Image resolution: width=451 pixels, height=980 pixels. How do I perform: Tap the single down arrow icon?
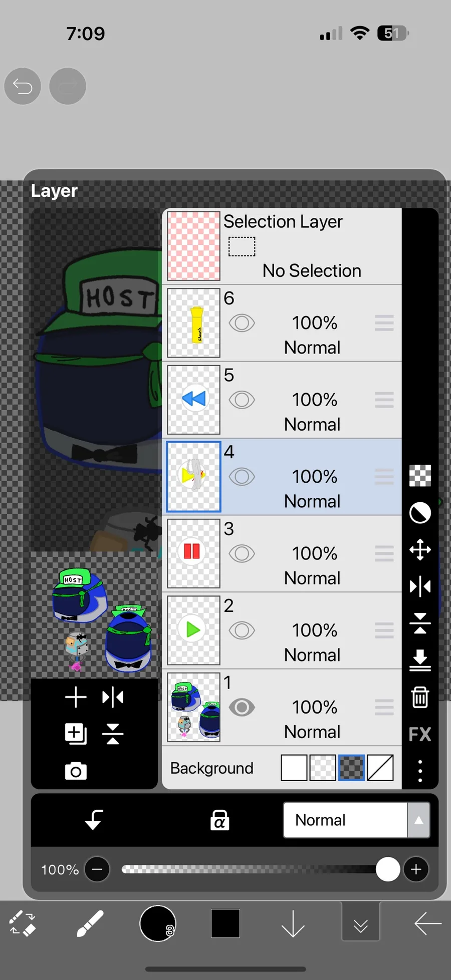(293, 924)
